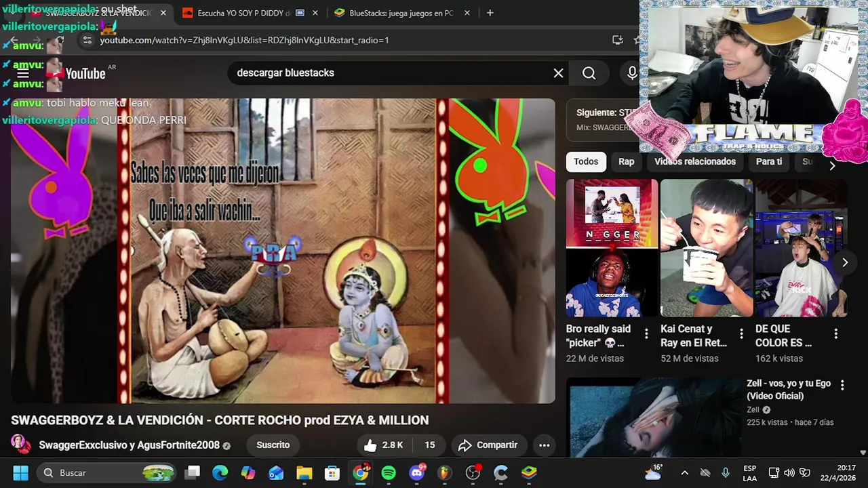The width and height of the screenshot is (868, 488).
Task: Click the main video player area
Action: point(283,251)
